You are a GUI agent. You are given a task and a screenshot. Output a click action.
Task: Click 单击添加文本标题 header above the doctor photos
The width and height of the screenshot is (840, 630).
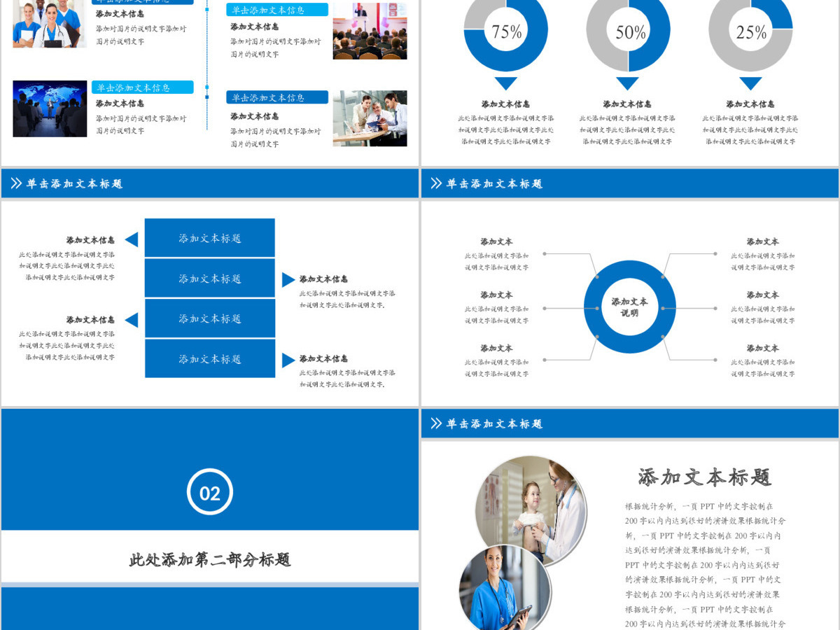pyautogui.click(x=494, y=424)
